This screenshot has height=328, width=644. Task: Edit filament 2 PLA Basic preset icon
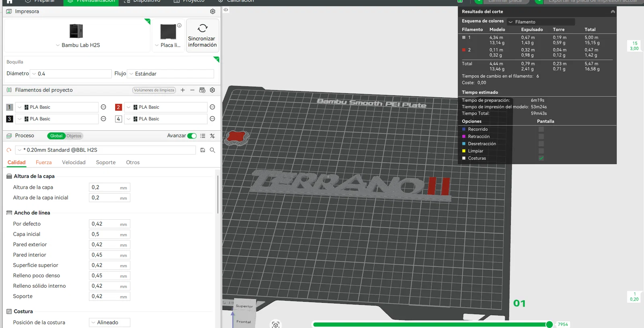pos(213,107)
